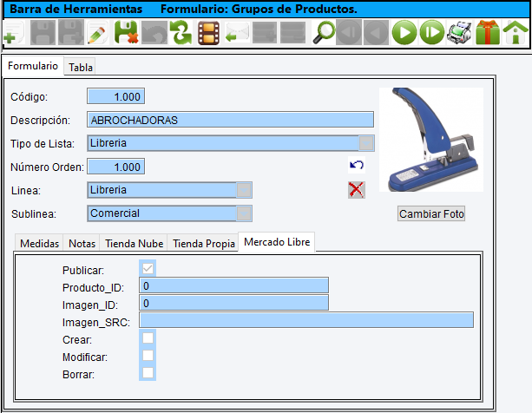Viewport: 532px width, 413px height.
Task: Click the Tipo de Lista box showing Libreria
Action: pos(231,143)
